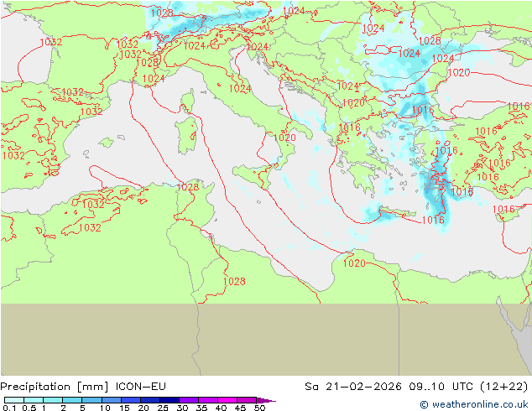Open the weatheronline.co.uk copyright link

pos(474,404)
